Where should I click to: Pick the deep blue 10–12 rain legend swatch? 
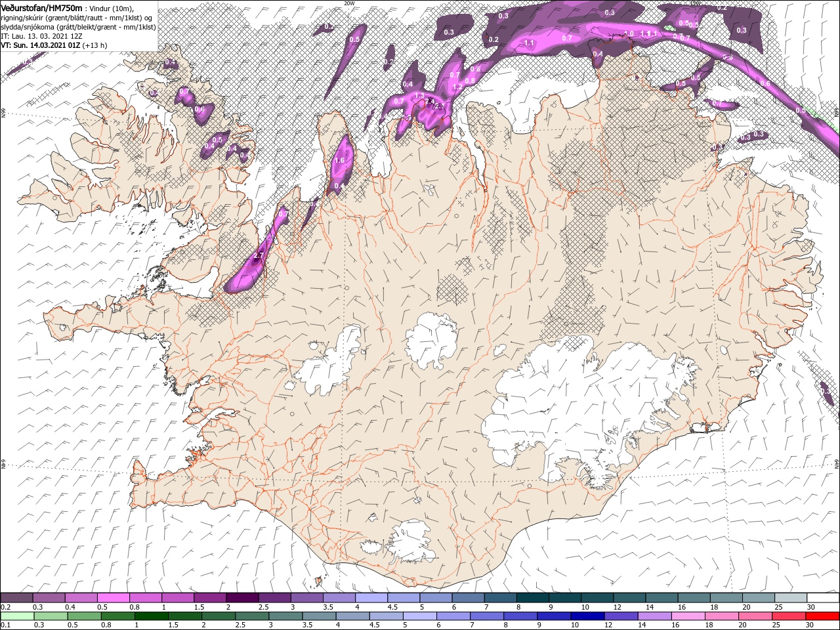pyautogui.click(x=587, y=616)
